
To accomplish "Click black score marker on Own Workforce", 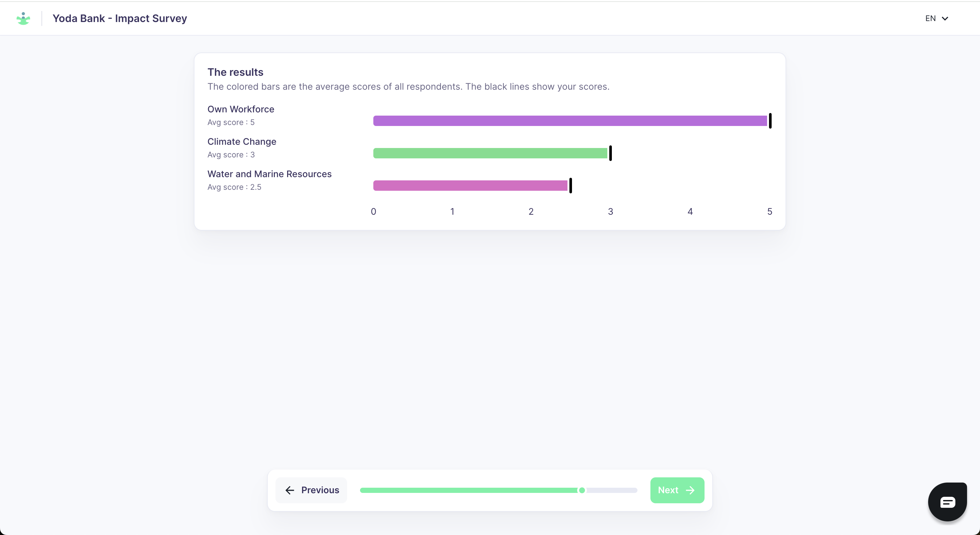I will coord(770,120).
